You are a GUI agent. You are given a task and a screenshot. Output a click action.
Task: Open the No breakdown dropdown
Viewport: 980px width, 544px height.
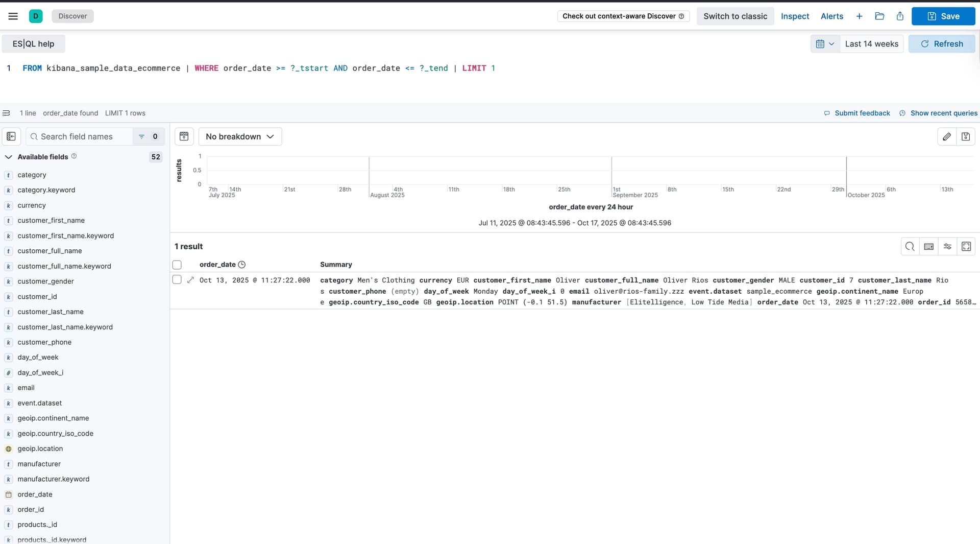[240, 136]
